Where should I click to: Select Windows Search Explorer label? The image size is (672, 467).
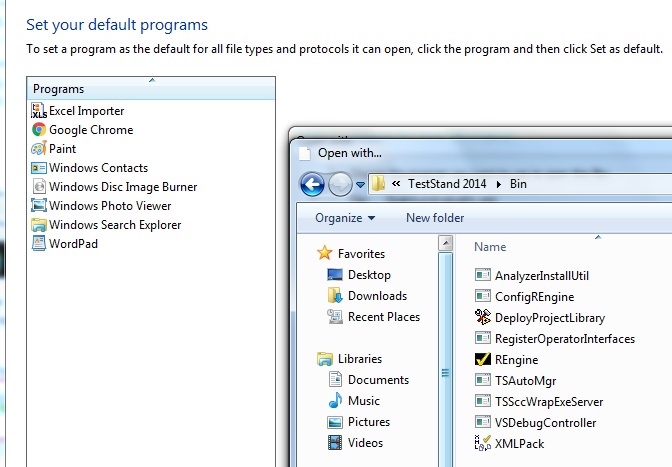pyautogui.click(x=115, y=225)
